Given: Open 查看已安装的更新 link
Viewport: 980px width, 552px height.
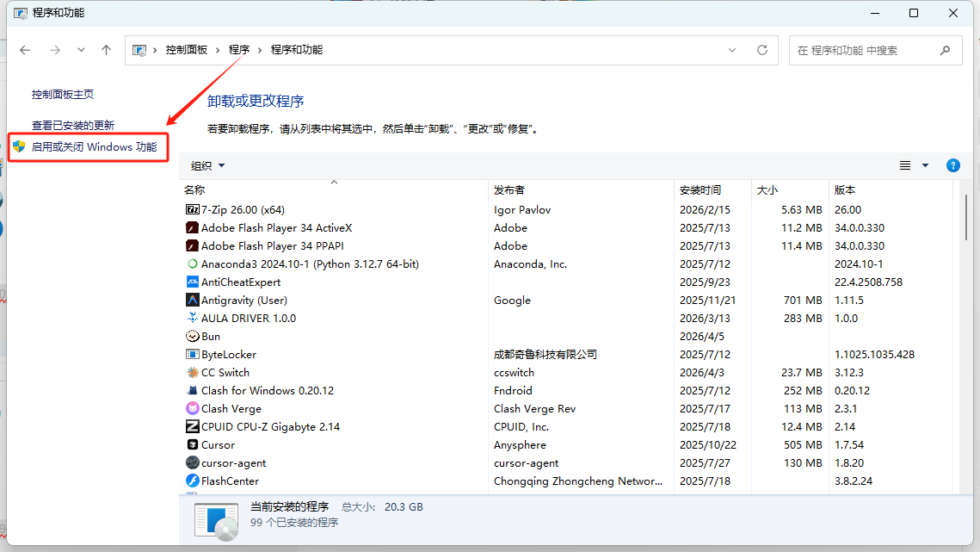Looking at the screenshot, I should 73,125.
